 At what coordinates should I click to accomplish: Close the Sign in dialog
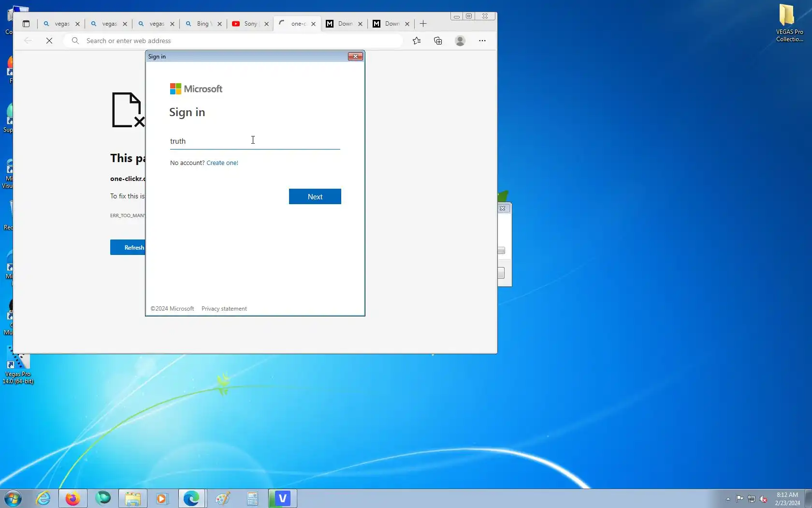[356, 57]
